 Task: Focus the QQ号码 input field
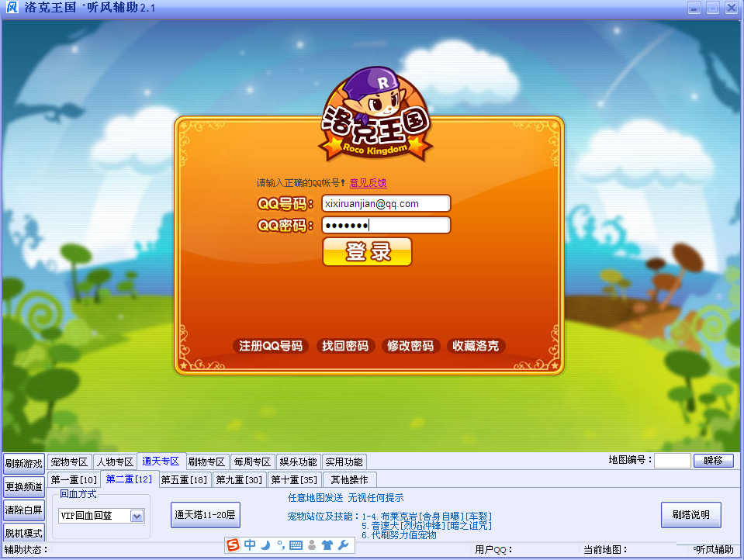(386, 203)
